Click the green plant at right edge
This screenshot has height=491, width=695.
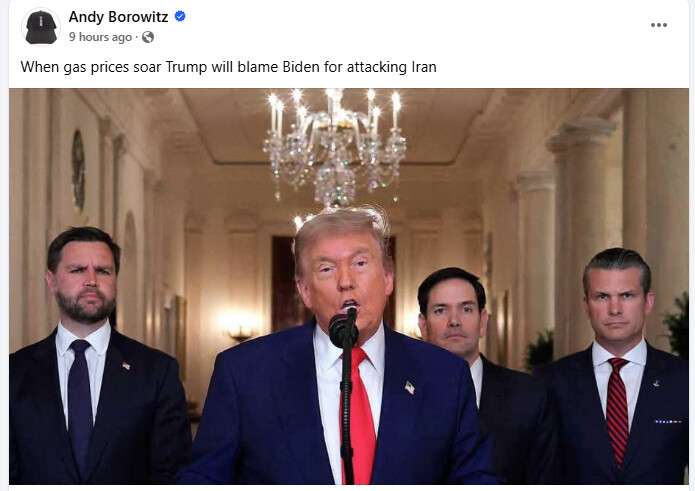(677, 326)
